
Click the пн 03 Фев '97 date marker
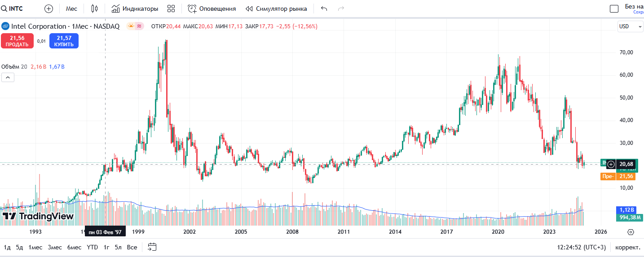pyautogui.click(x=105, y=232)
